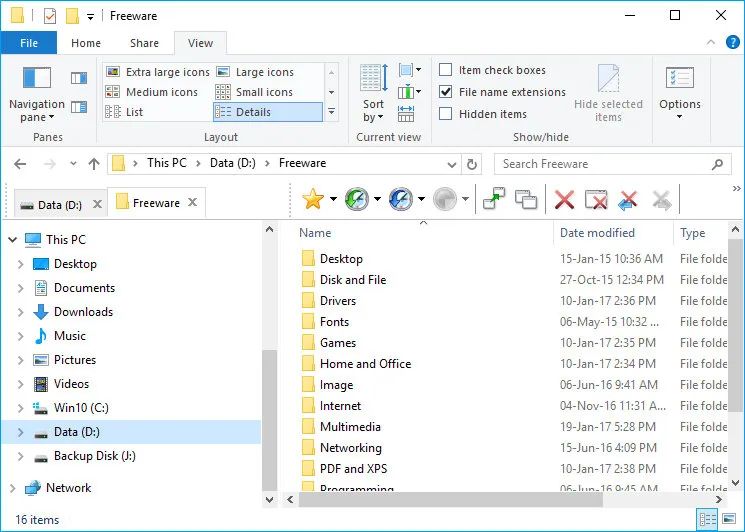
Task: Open the Share ribbon tab
Action: tap(144, 43)
